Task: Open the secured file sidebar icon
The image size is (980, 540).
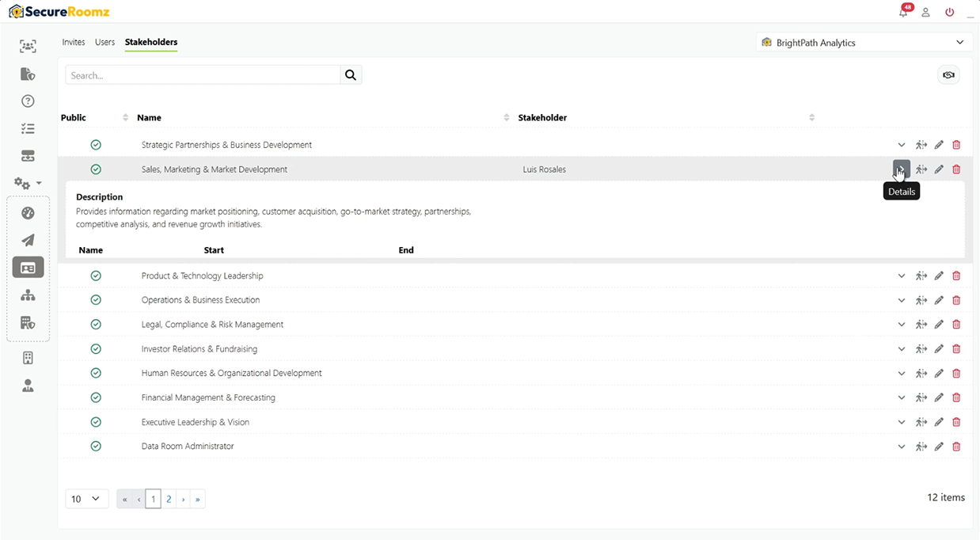Action: click(x=28, y=74)
